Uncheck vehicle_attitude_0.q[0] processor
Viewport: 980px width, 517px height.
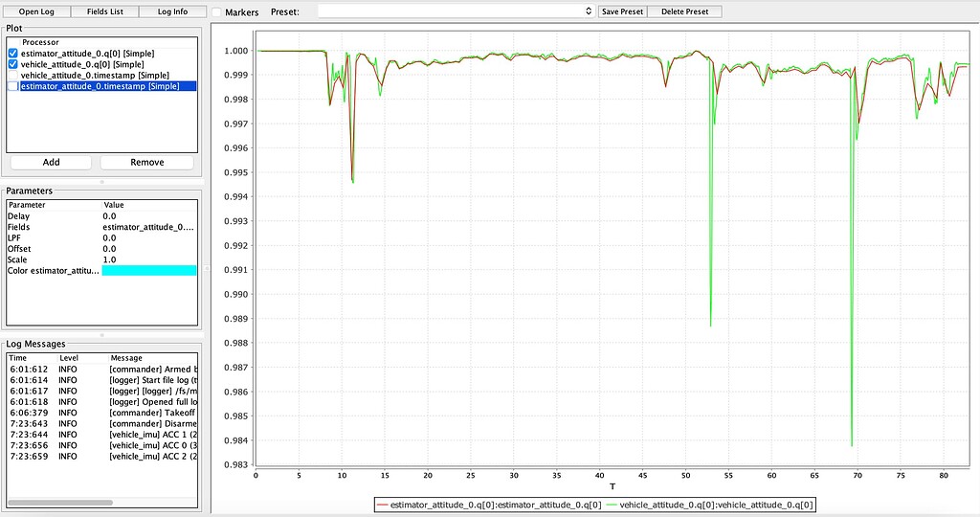coord(13,64)
